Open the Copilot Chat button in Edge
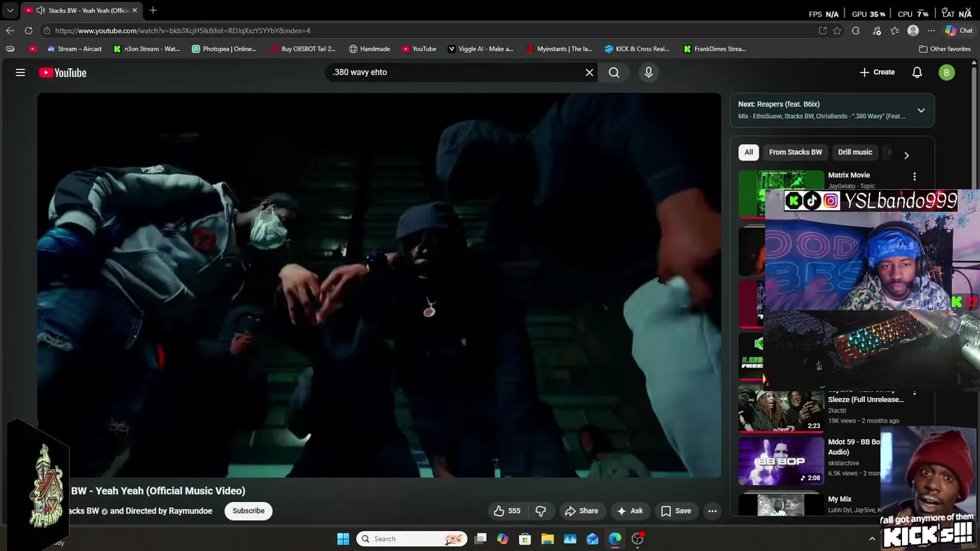The image size is (980, 551). pyautogui.click(x=959, y=31)
